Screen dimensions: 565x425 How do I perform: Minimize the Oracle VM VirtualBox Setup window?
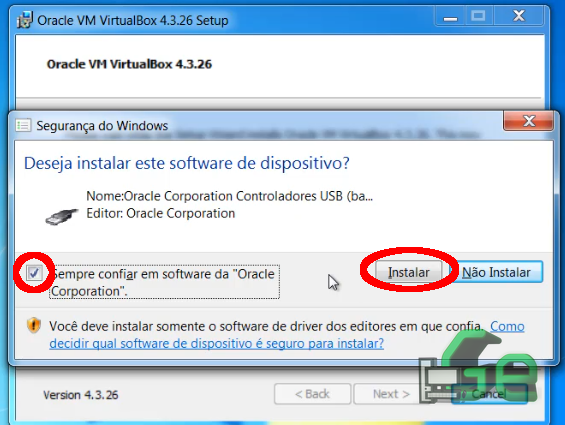(450, 17)
